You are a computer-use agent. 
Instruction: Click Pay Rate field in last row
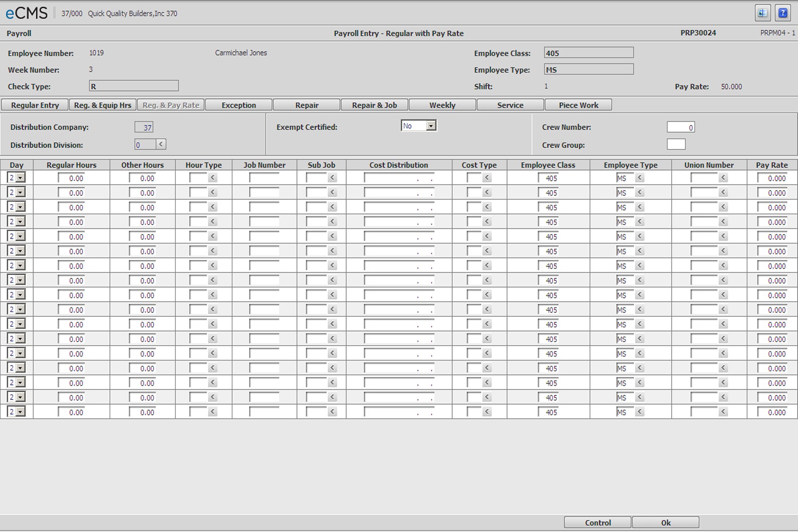pos(772,412)
